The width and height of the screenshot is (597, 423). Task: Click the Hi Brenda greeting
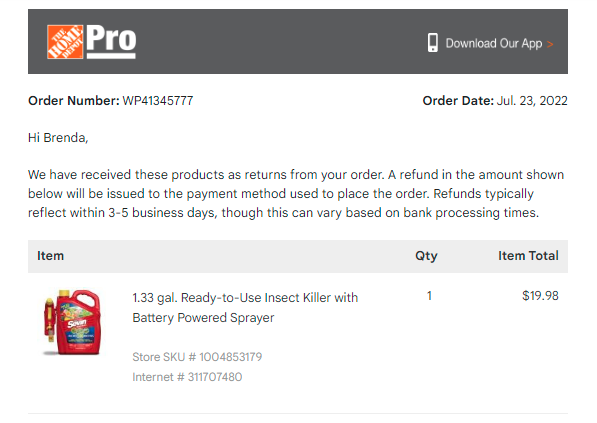pyautogui.click(x=58, y=138)
